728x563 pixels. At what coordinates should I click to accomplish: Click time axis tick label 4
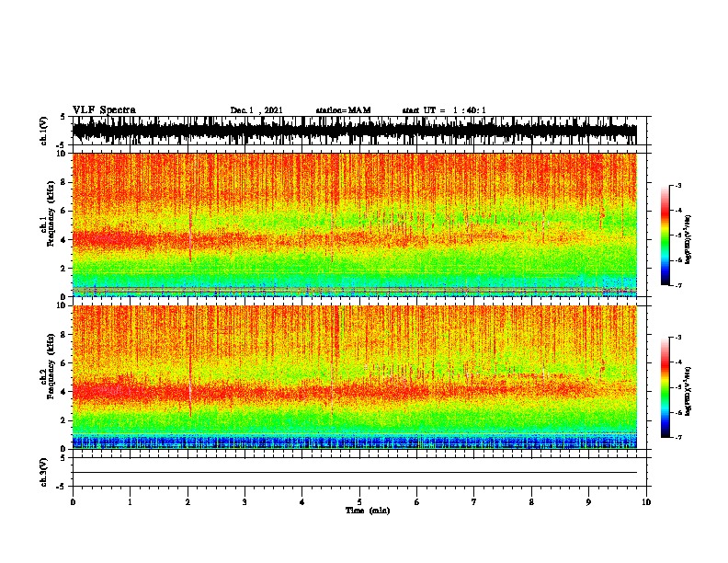click(x=302, y=502)
